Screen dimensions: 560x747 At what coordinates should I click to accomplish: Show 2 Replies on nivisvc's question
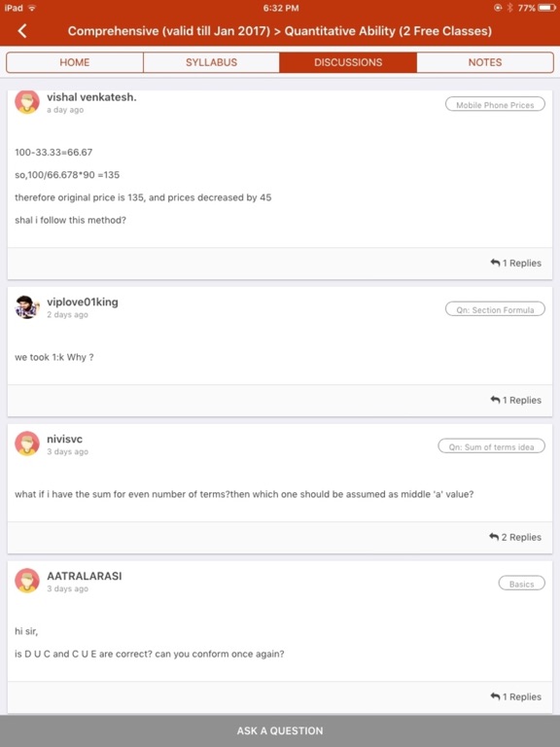[515, 537]
